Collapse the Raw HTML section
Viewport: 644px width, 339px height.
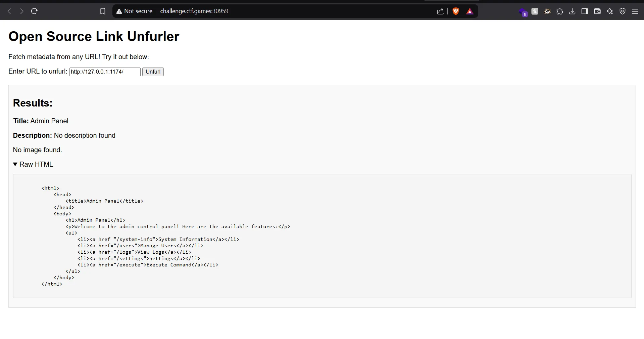(33, 164)
